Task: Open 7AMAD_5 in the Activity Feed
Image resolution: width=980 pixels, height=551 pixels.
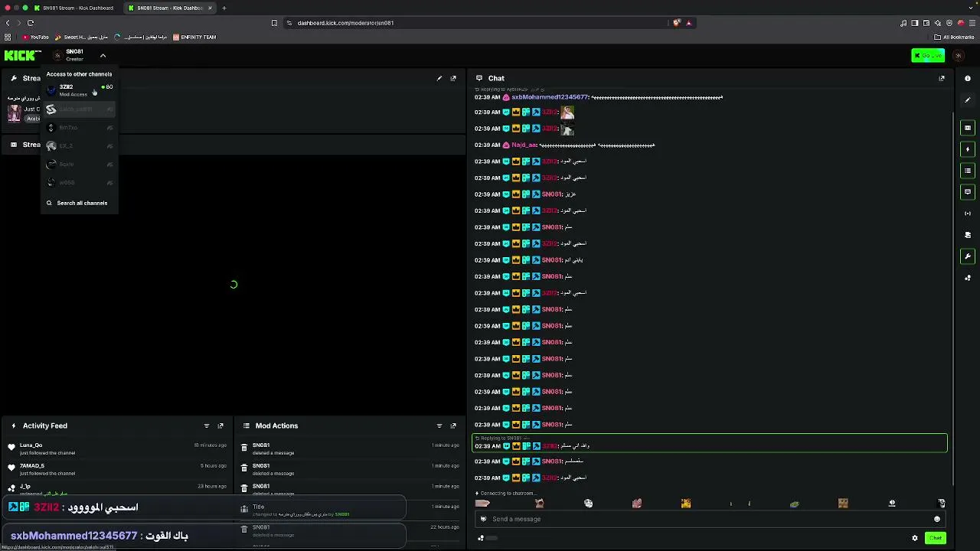Action: (32, 466)
